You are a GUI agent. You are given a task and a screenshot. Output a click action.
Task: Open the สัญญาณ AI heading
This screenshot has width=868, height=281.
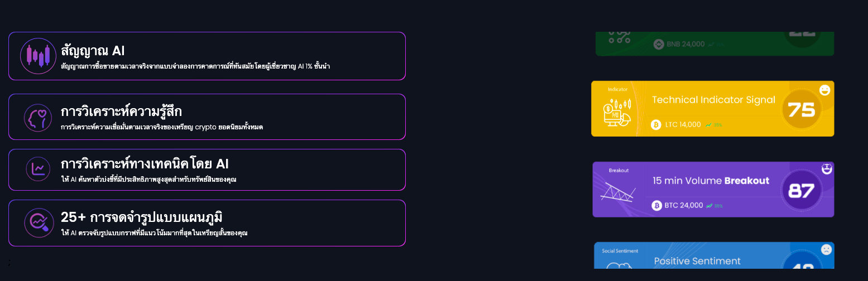pyautogui.click(x=93, y=51)
